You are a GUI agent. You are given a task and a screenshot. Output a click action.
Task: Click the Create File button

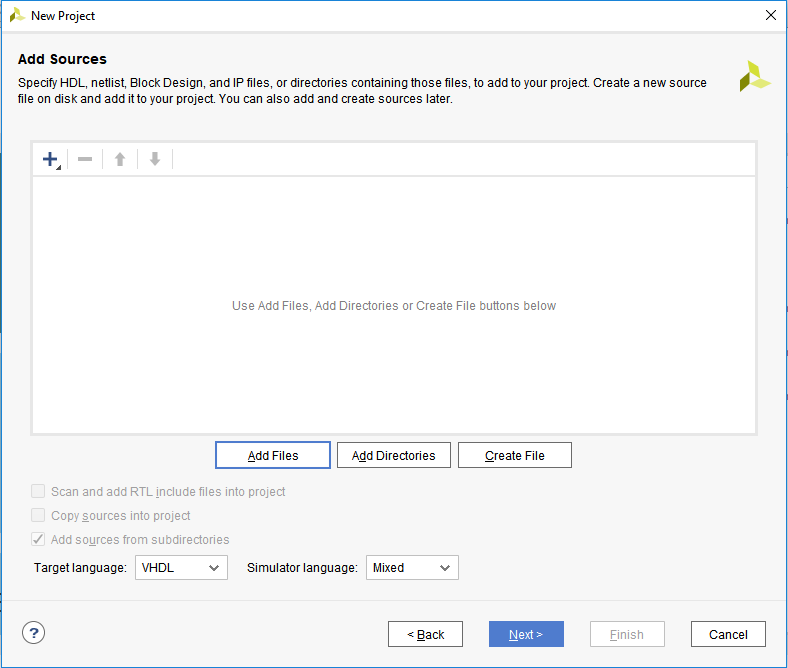coord(515,455)
